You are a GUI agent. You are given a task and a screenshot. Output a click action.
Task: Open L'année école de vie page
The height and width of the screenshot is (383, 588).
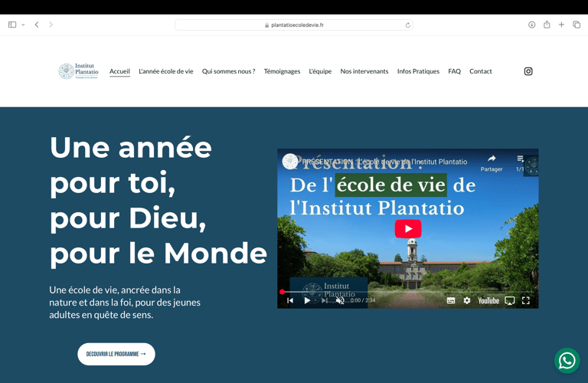(165, 71)
